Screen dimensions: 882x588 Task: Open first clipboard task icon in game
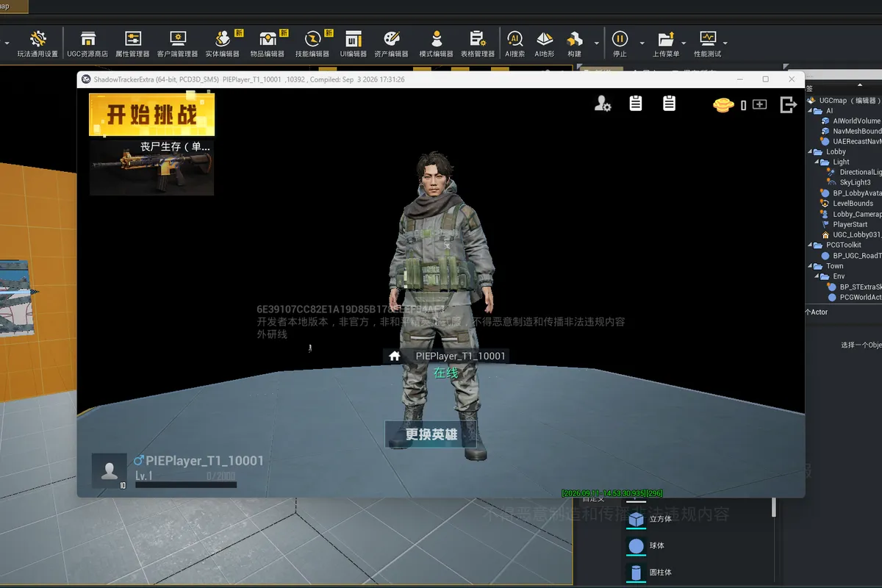(x=636, y=104)
